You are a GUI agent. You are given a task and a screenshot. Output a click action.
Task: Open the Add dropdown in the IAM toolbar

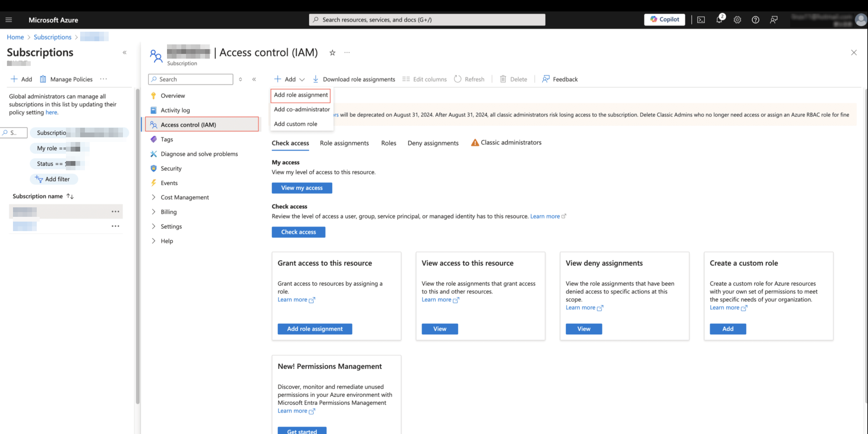[x=289, y=79]
